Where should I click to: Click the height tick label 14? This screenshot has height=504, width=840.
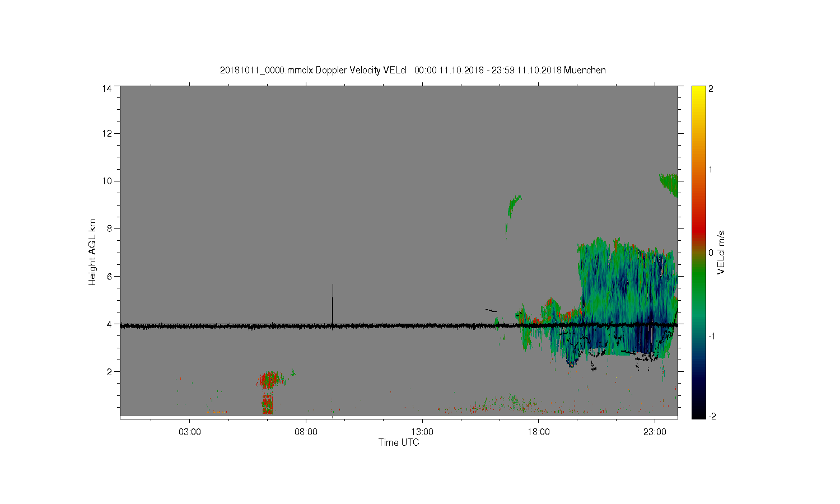(106, 88)
